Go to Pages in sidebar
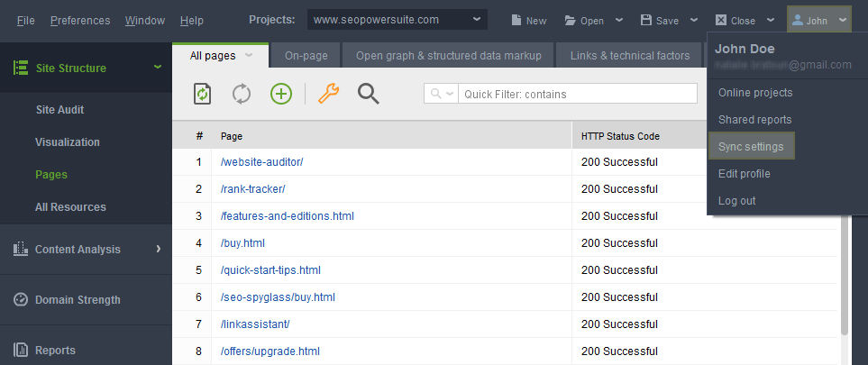Screen dimensions: 868x365 coord(51,175)
